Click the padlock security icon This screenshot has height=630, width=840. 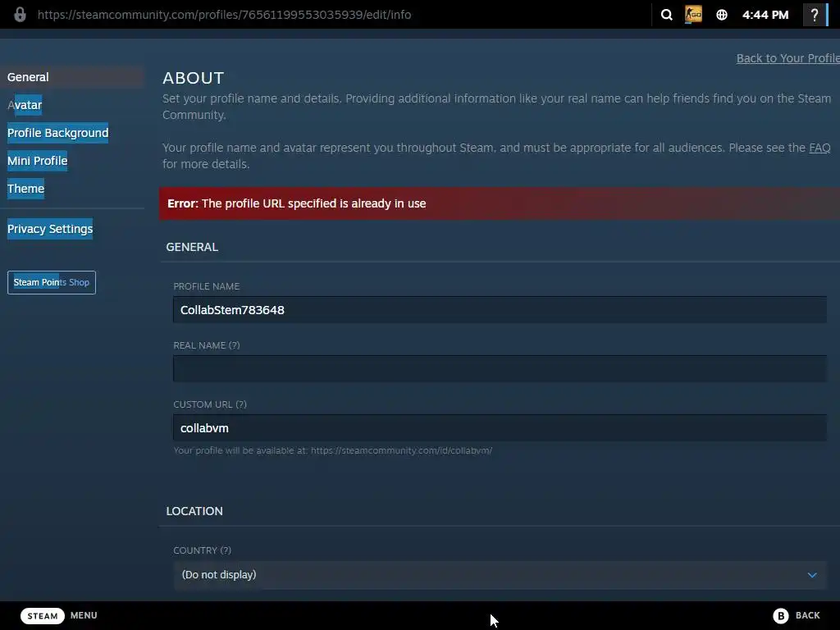click(x=20, y=15)
